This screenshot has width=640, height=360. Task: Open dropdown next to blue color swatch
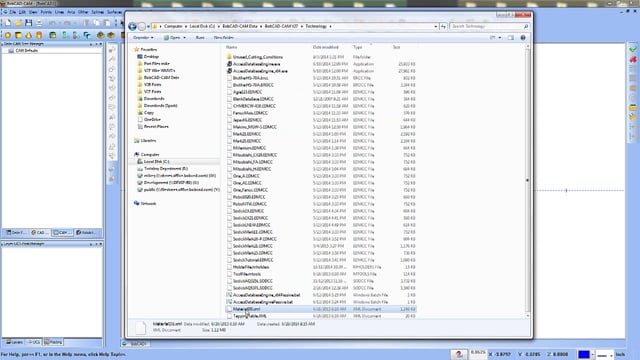pos(592,355)
